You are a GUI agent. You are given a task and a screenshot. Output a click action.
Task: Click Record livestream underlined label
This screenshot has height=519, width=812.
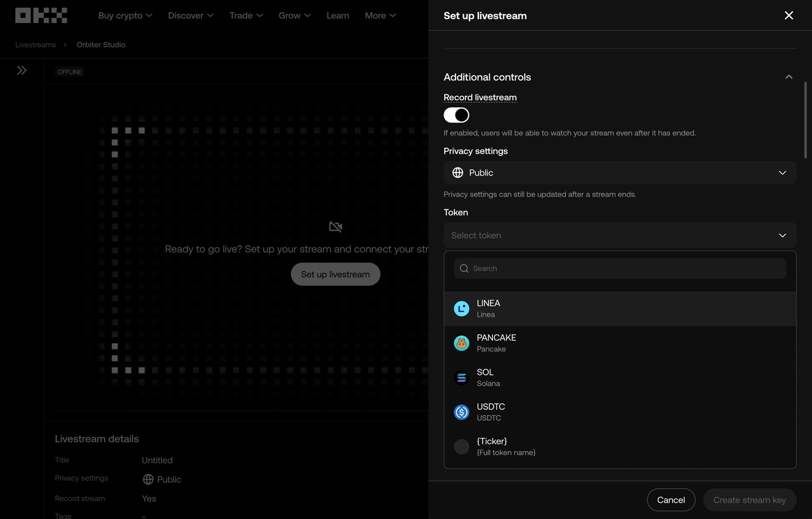click(x=480, y=97)
